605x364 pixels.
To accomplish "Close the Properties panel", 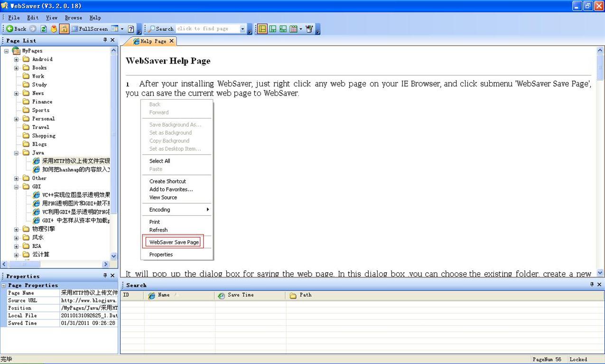I will click(113, 275).
